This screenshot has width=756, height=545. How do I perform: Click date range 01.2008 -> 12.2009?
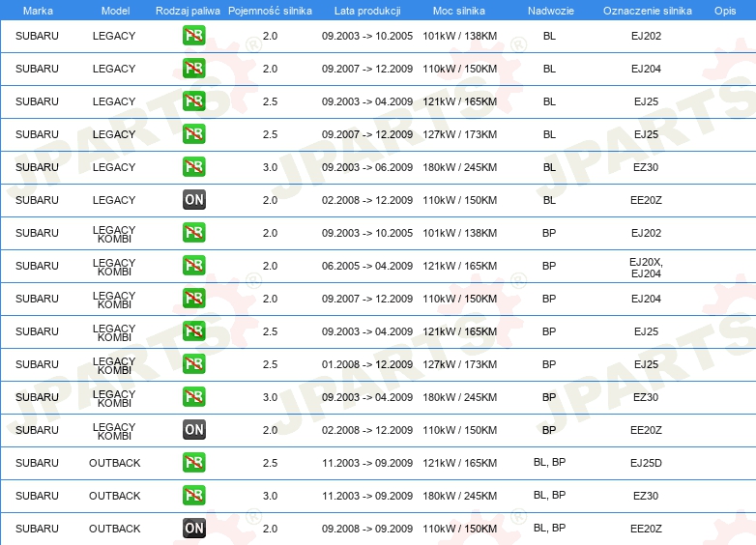pyautogui.click(x=367, y=364)
